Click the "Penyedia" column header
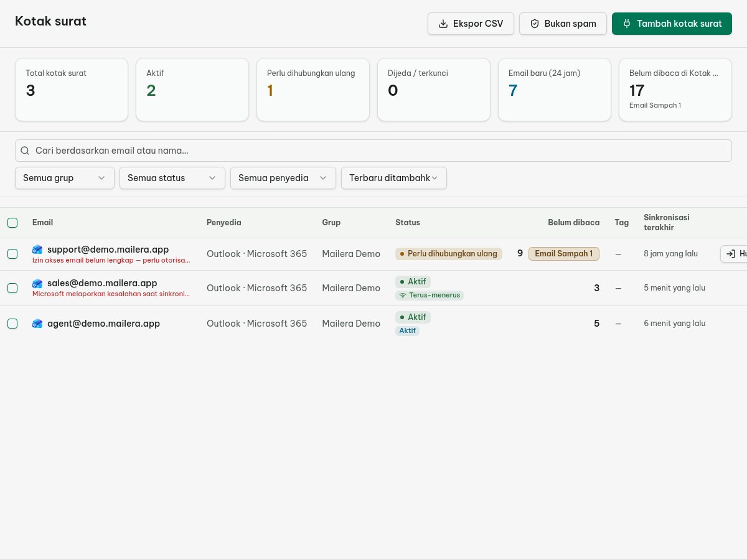Image resolution: width=747 pixels, height=560 pixels. point(224,223)
